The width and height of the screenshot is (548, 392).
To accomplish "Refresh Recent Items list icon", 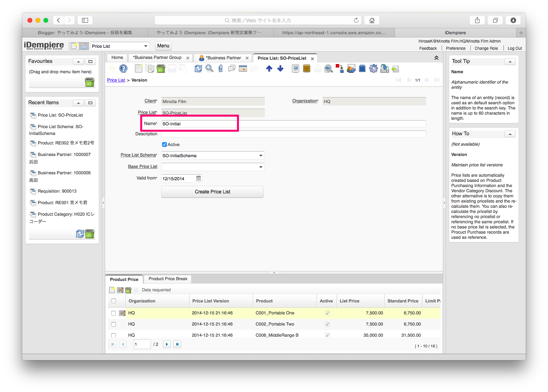I will point(80,234).
